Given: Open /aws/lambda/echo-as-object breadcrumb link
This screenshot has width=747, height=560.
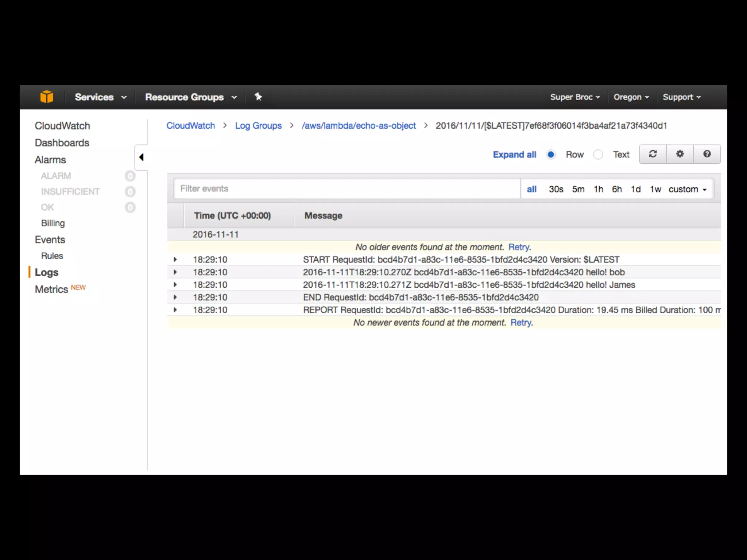Looking at the screenshot, I should click(359, 126).
